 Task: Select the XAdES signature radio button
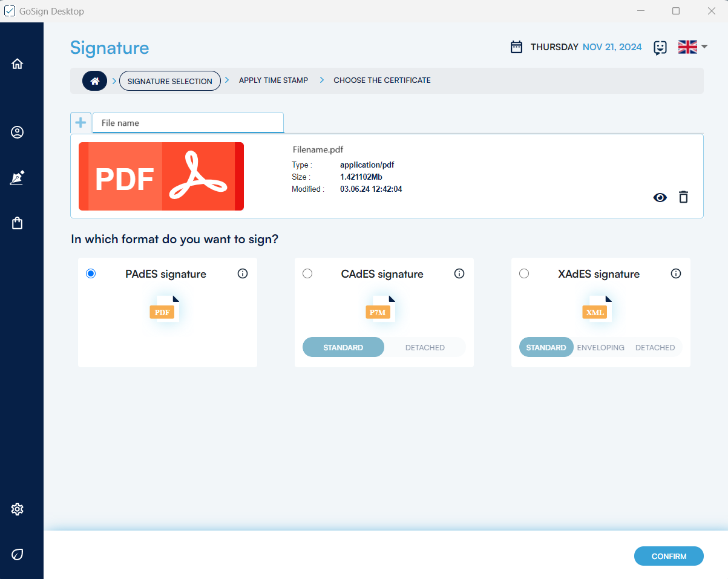click(x=524, y=274)
